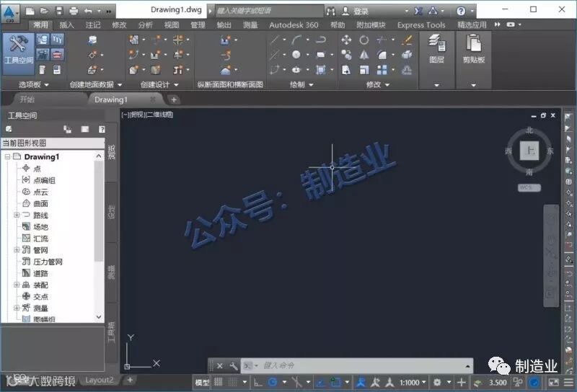Switch to the 开始 document tab
Screen dimensions: 577x392
point(27,99)
